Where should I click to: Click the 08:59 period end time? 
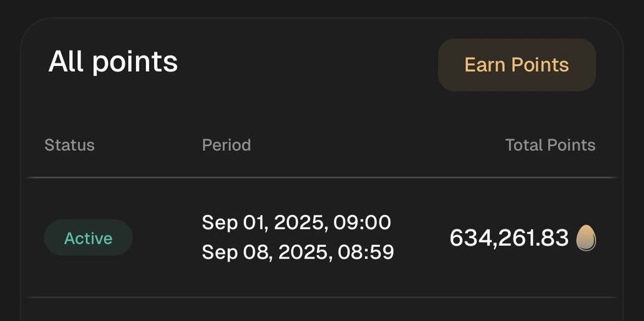(366, 252)
